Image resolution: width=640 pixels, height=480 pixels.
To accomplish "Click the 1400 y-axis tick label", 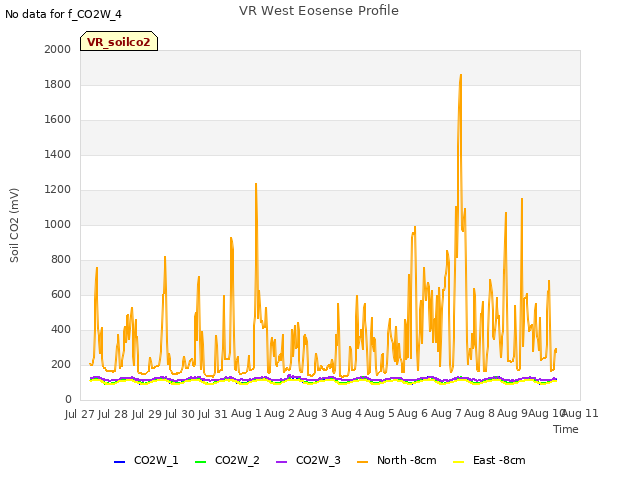I will (x=58, y=155).
